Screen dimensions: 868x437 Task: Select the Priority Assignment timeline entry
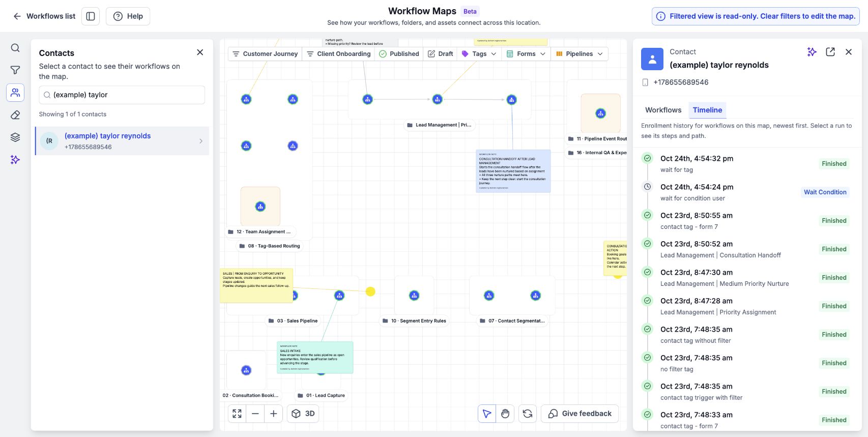click(x=747, y=306)
